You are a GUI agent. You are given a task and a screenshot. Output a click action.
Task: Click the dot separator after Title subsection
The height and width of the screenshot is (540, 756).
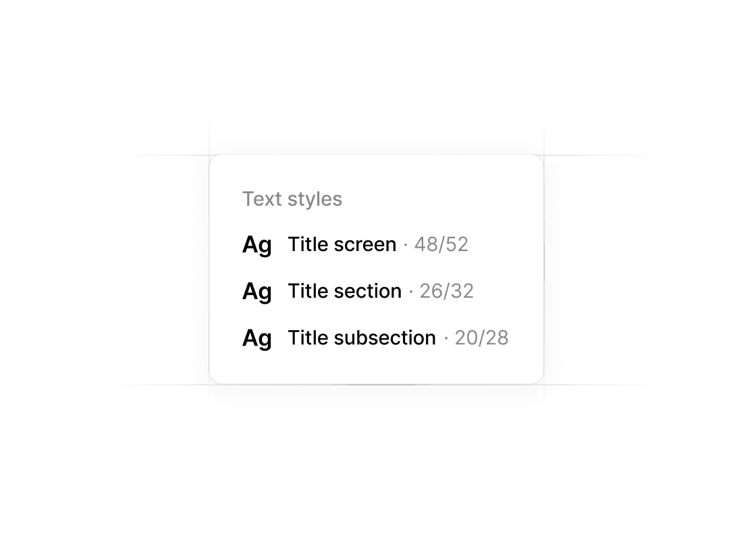pyautogui.click(x=446, y=338)
